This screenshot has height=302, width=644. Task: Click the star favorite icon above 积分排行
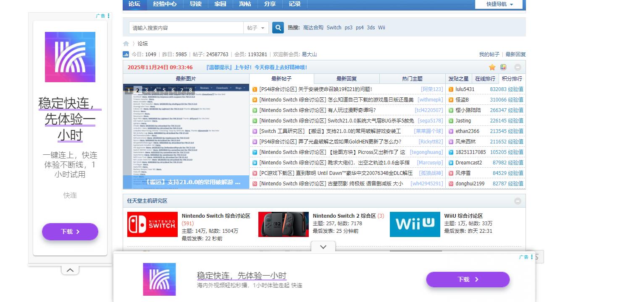click(492, 67)
